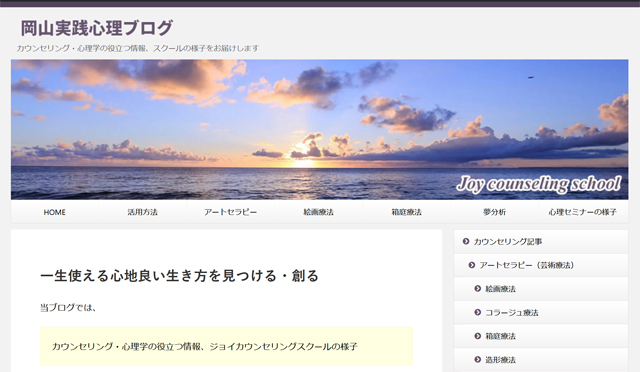The image size is (640, 372).
Task: Click arrow icon beside sidebar 絵画療法
Action: click(x=478, y=289)
